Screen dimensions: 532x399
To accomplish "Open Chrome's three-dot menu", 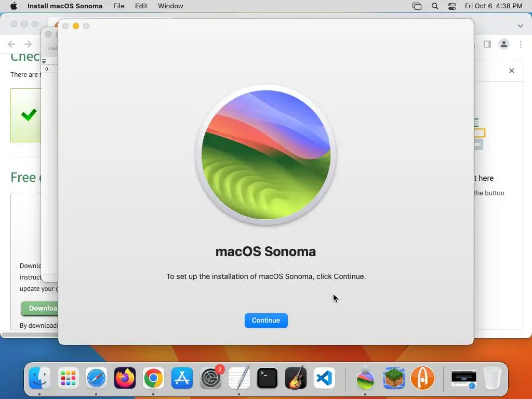I will (x=521, y=44).
